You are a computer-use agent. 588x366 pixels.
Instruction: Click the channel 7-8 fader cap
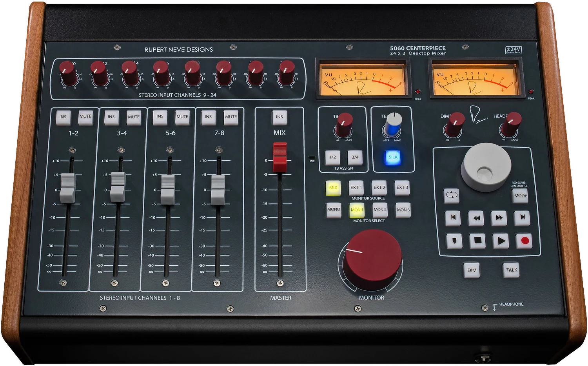coord(218,190)
